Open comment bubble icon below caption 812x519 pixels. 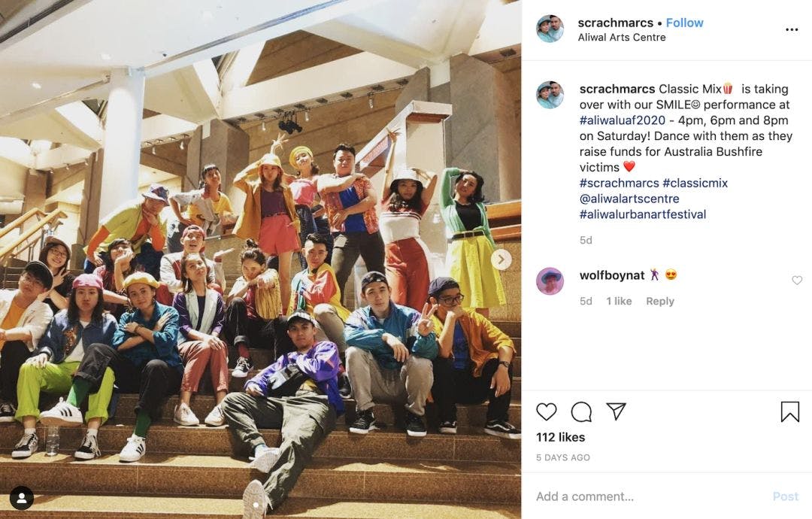(581, 411)
